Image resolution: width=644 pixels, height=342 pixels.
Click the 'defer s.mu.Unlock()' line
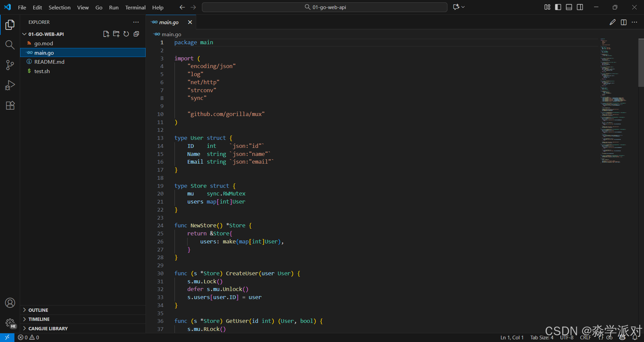tap(218, 289)
